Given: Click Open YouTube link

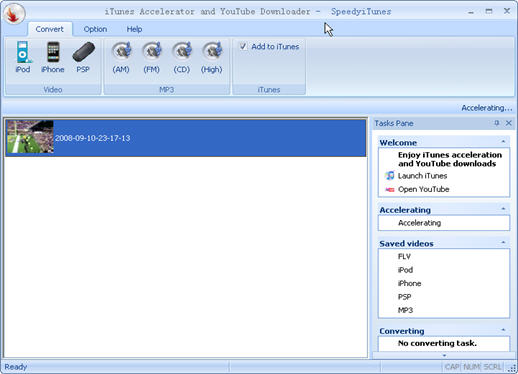Looking at the screenshot, I should 423,189.
